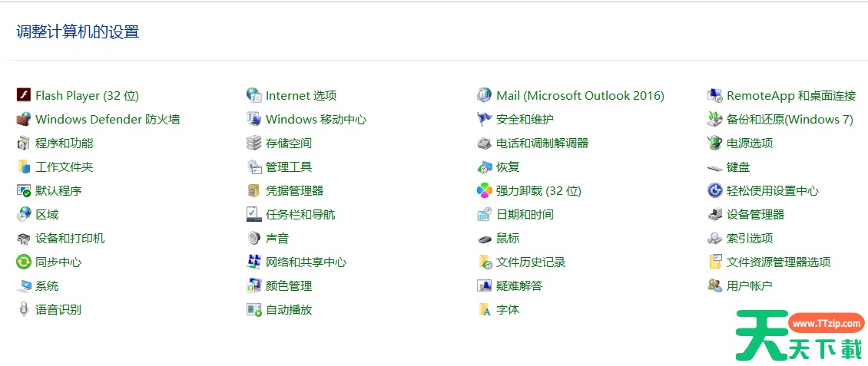Viewport: 868px width, 366px height.
Task: Click the 强力卸载 colorful icon
Action: click(x=484, y=190)
